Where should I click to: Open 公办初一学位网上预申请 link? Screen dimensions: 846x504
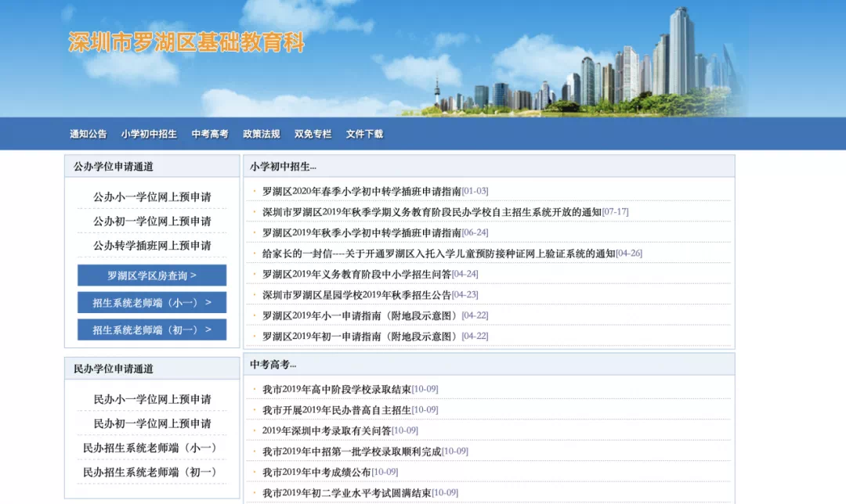click(152, 221)
